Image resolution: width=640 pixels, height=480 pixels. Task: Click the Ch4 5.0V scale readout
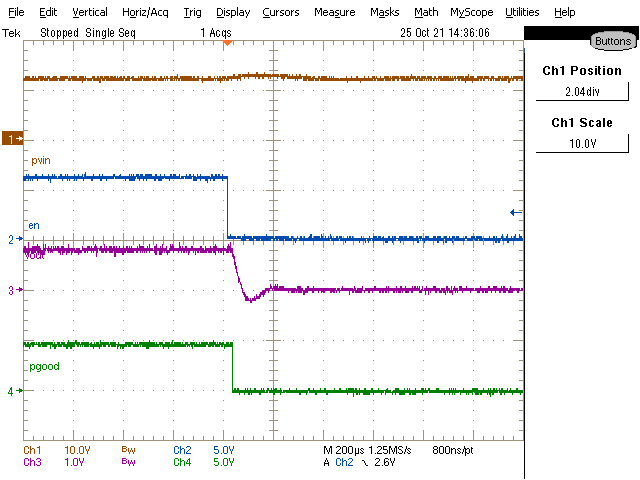click(204, 462)
